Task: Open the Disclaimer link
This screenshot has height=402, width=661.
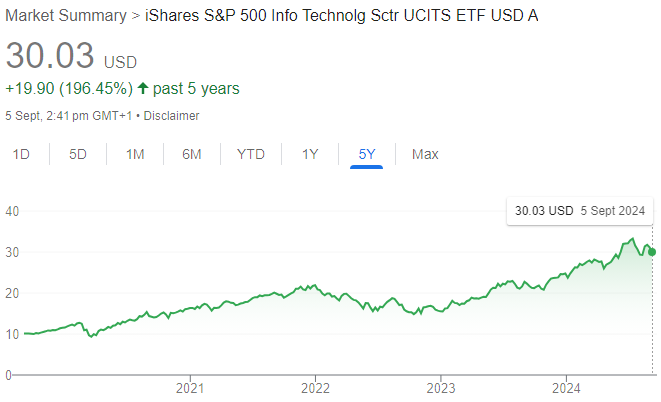Action: 171,115
